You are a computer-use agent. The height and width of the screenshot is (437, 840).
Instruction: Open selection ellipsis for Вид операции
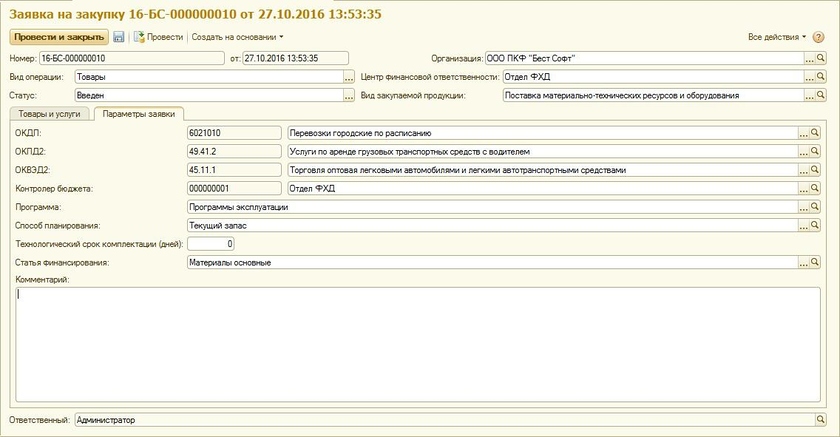pyautogui.click(x=349, y=77)
